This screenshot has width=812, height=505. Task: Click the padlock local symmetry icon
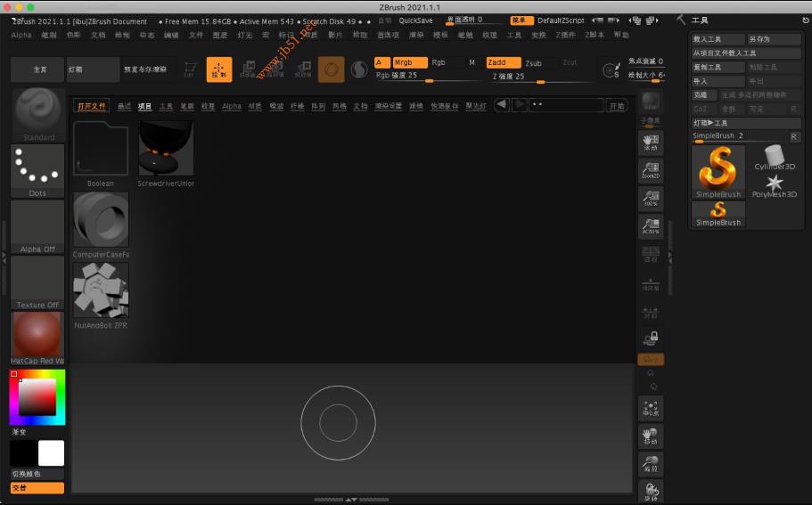click(651, 338)
